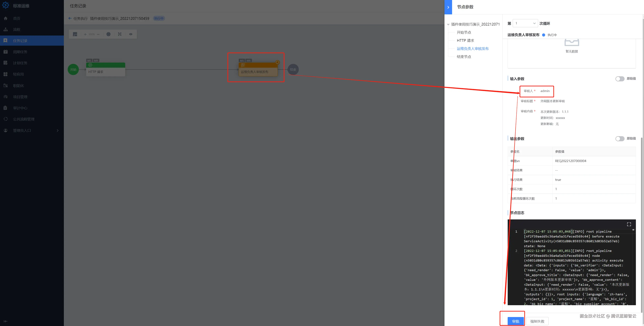Select HTTP 请求 in the node tree
Screen dimensions: 644x326
tap(465, 41)
